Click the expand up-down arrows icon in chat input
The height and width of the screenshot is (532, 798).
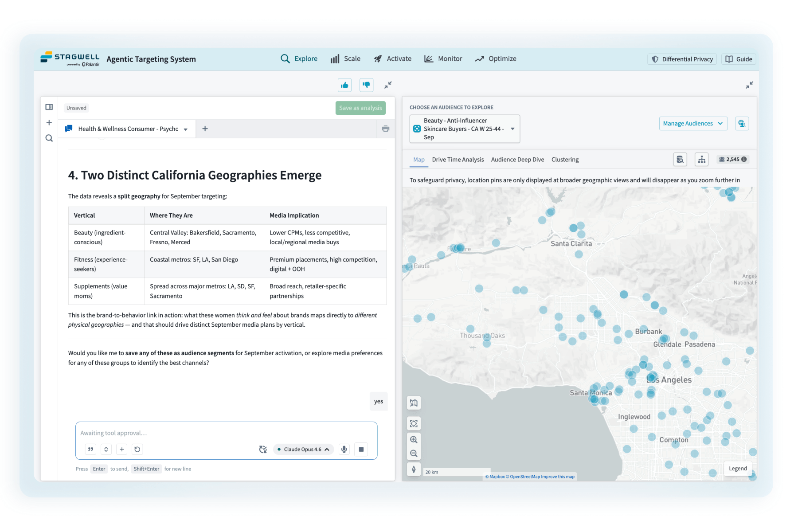[106, 449]
